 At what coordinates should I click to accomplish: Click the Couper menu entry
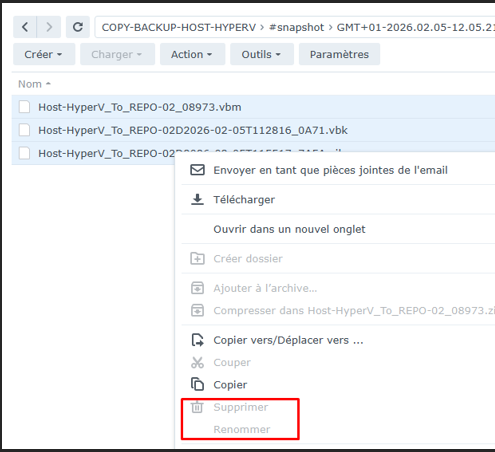coord(232,363)
